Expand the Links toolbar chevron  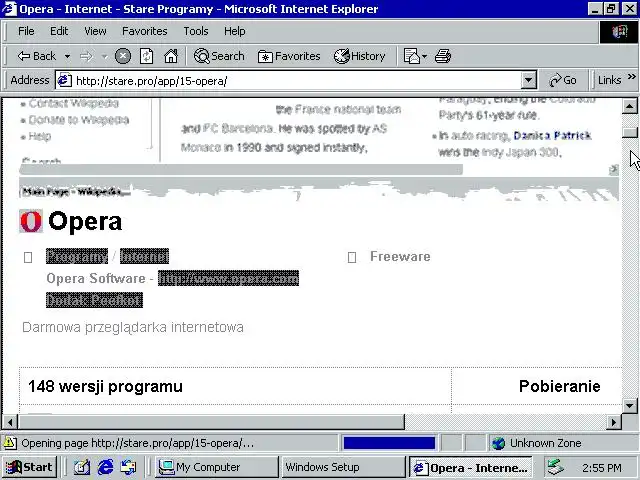coord(631,77)
